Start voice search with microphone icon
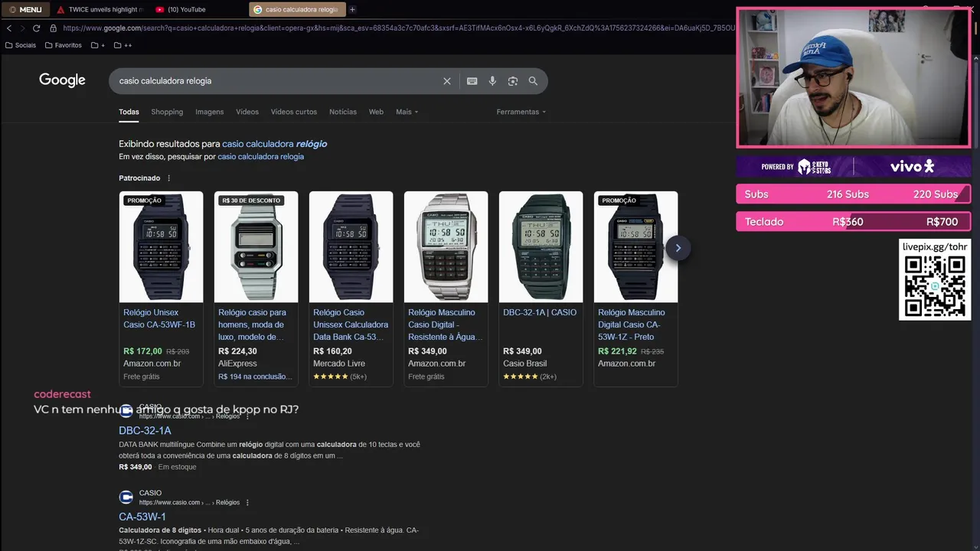Screen dimensions: 980x551 (x=492, y=81)
